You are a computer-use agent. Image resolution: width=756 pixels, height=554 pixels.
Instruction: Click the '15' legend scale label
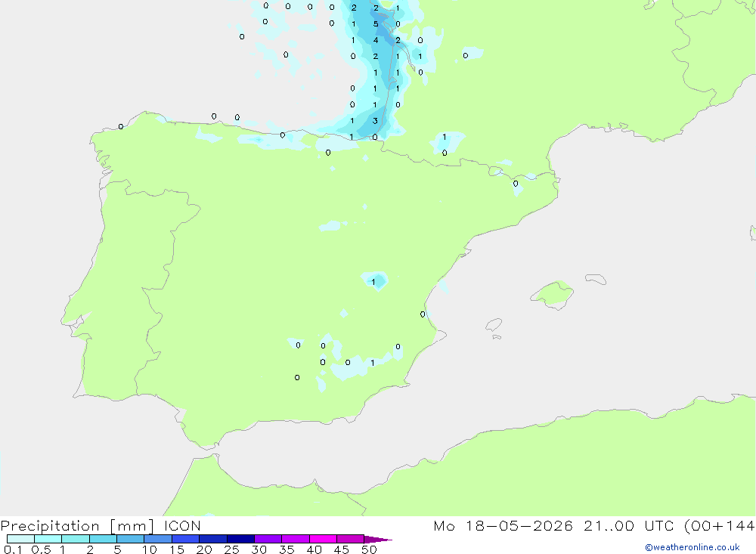tap(177, 549)
